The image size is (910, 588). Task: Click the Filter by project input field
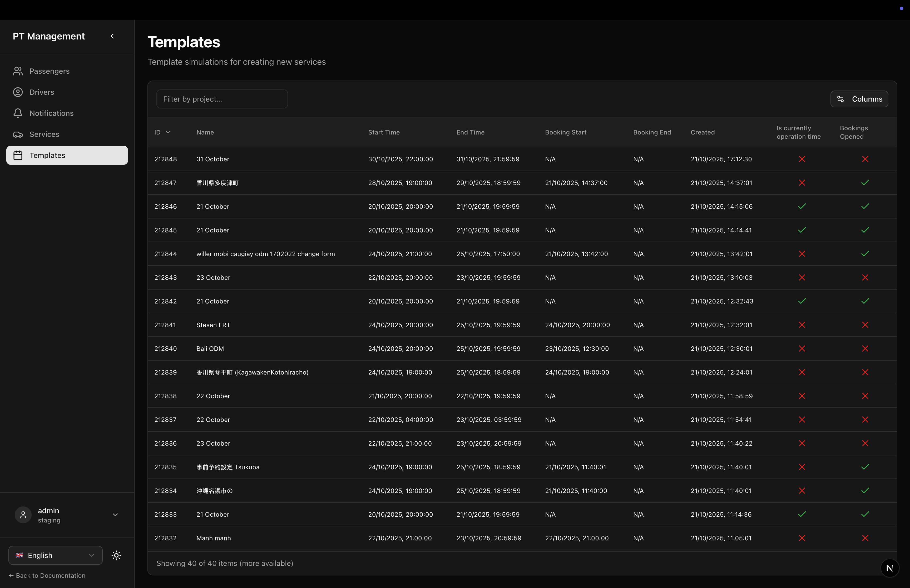click(x=222, y=99)
